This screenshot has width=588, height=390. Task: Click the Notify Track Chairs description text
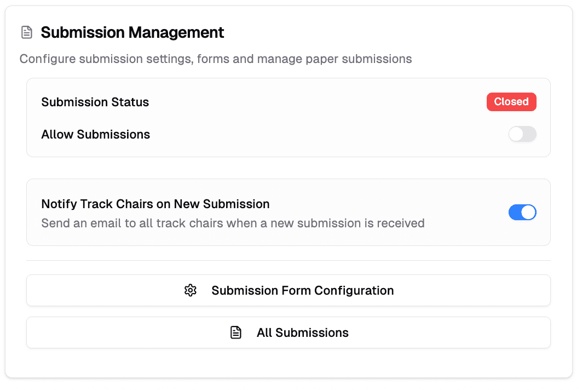point(232,223)
